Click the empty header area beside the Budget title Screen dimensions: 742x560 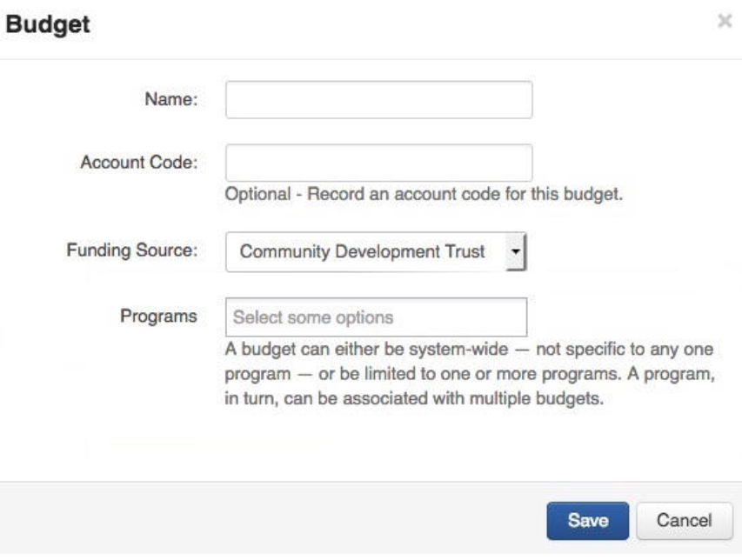(x=391, y=26)
